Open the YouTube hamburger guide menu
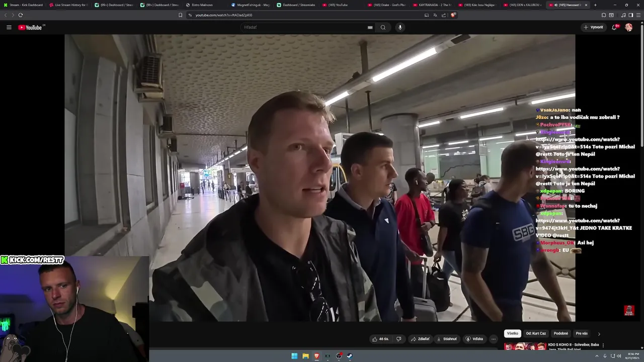Image resolution: width=644 pixels, height=362 pixels. coord(9,27)
